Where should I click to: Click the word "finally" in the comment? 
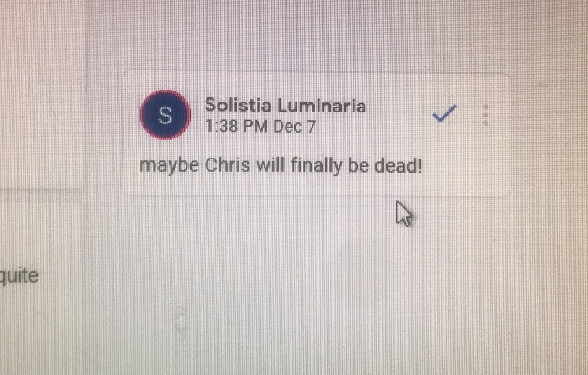coord(317,165)
